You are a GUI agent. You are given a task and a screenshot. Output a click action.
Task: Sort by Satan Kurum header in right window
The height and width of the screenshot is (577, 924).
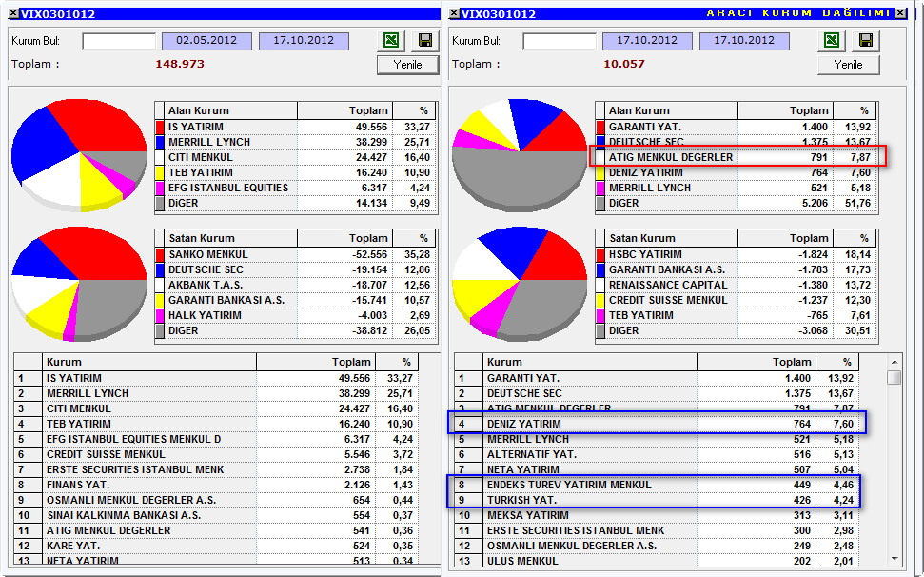672,239
